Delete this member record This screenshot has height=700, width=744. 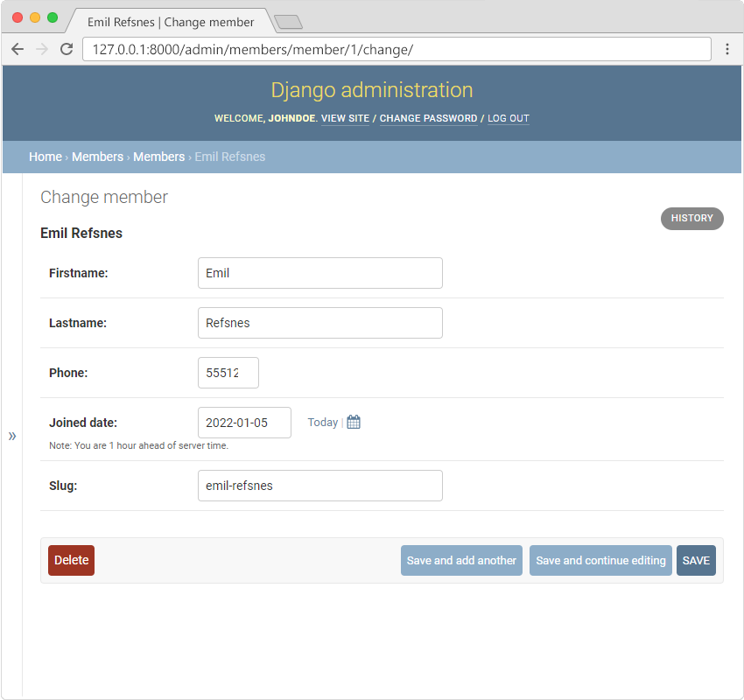click(x=71, y=560)
